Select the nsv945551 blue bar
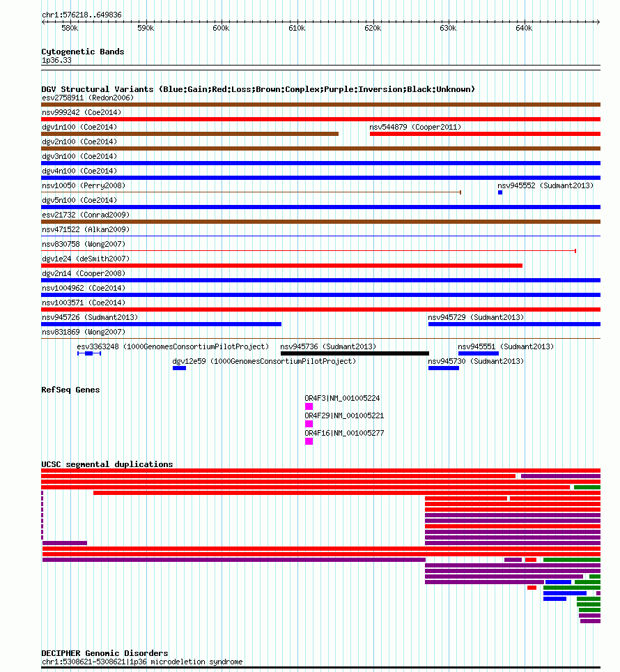 pos(479,353)
